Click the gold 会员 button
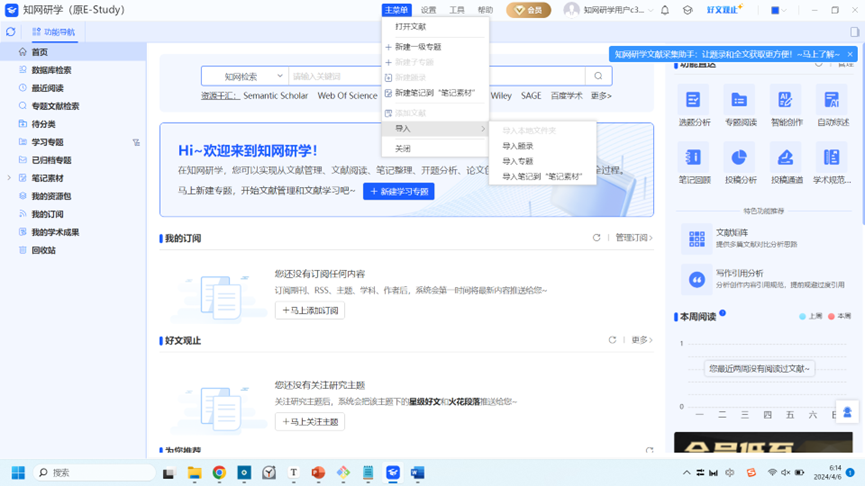 (528, 10)
